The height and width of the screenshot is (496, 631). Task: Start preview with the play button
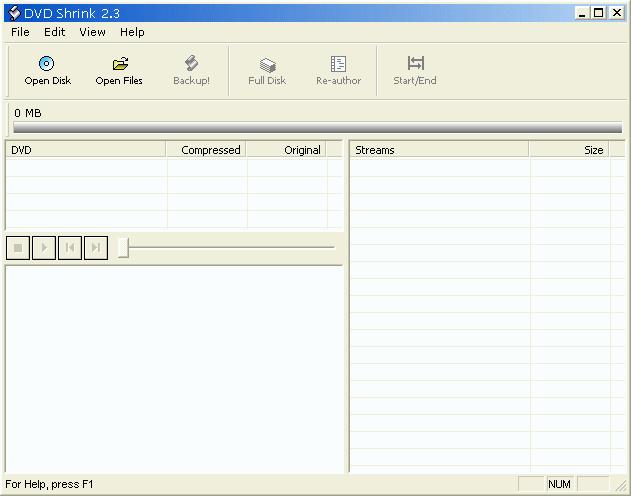[x=44, y=248]
